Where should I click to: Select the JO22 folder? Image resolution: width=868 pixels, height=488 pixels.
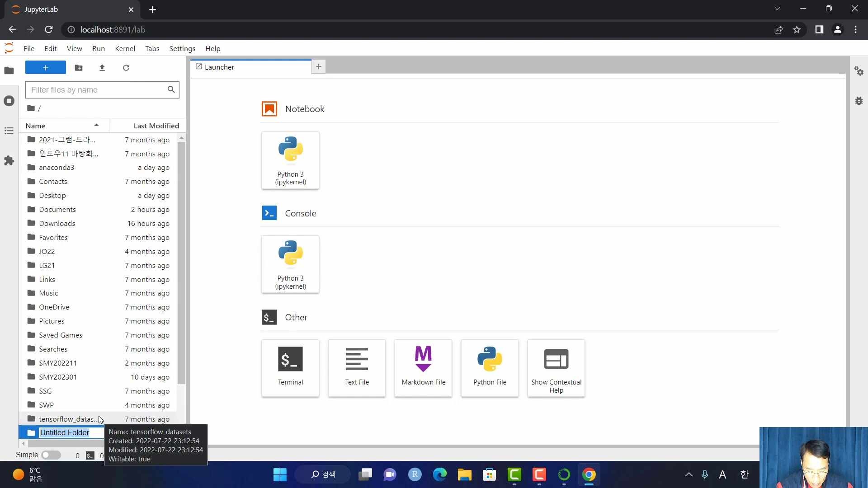pos(98,252)
